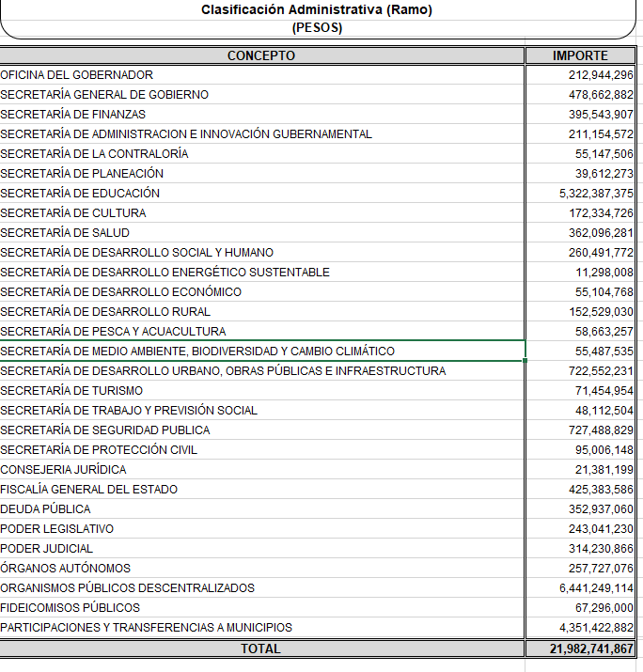
Task: Select cell 'SECRETARÍA DE TRABAJO Y PREVISIÓN SOCIAL'
Action: point(262,410)
